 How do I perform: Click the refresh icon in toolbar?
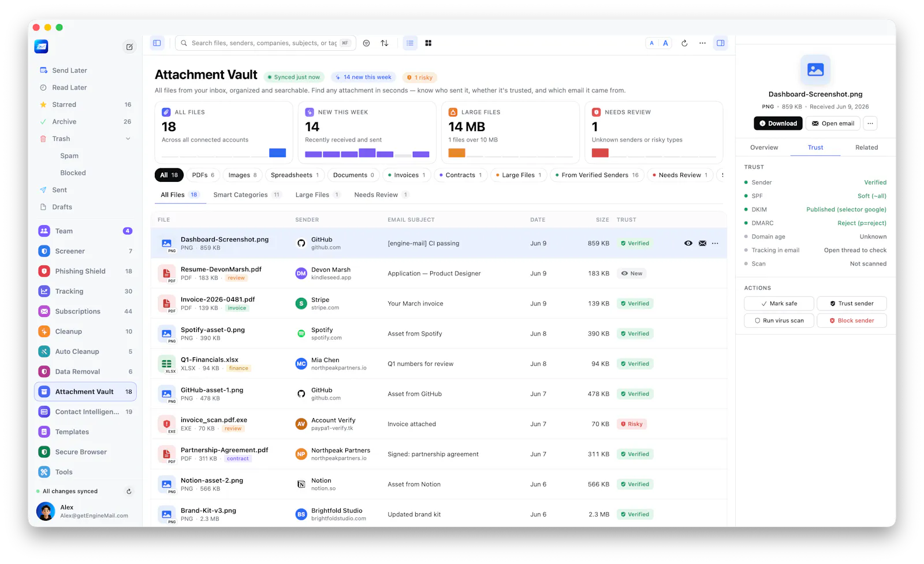[x=684, y=43]
